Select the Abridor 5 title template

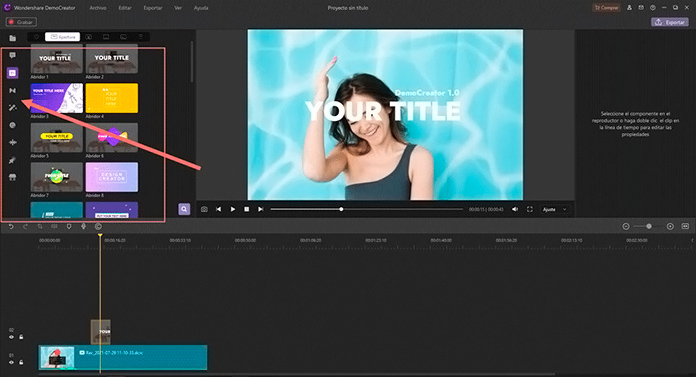coord(56,138)
